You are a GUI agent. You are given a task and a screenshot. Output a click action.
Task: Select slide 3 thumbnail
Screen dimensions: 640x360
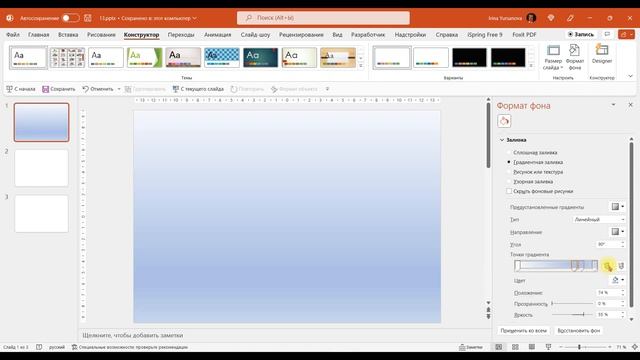(x=42, y=214)
